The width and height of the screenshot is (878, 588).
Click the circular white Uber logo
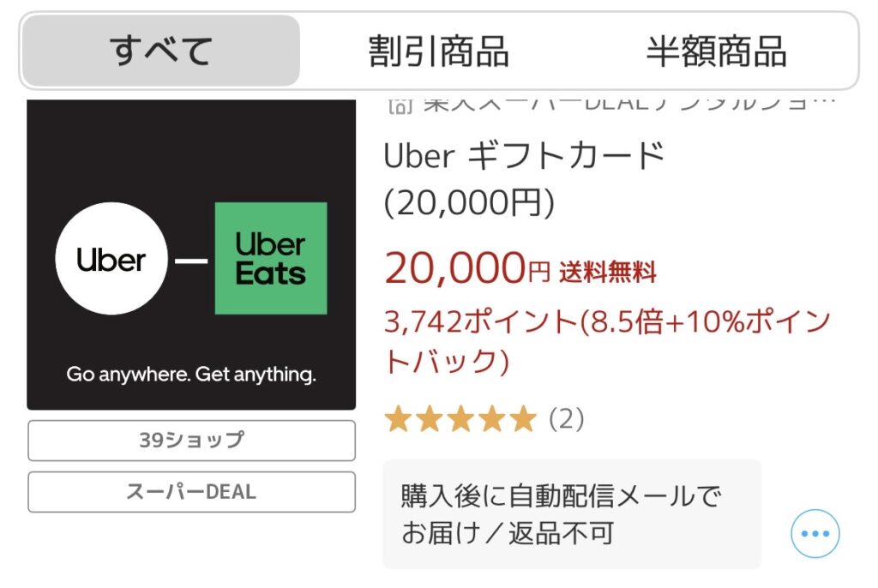tap(111, 259)
